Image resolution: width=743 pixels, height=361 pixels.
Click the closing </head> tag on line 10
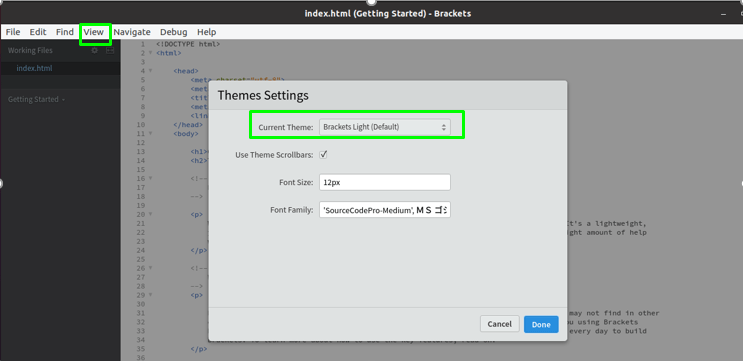tap(188, 125)
